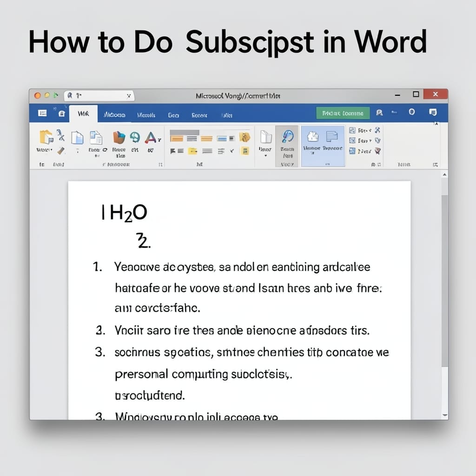Click the second small grid icon in the right column
Image resolution: width=476 pixels, height=476 pixels.
(x=352, y=140)
